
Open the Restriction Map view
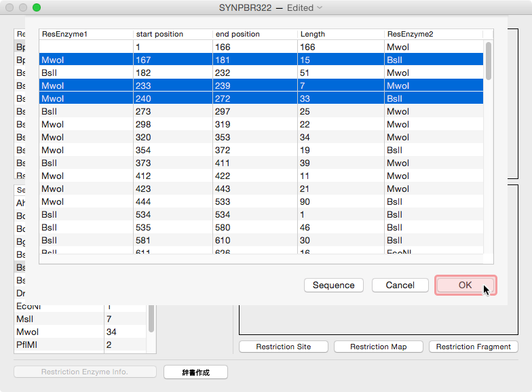(378, 347)
